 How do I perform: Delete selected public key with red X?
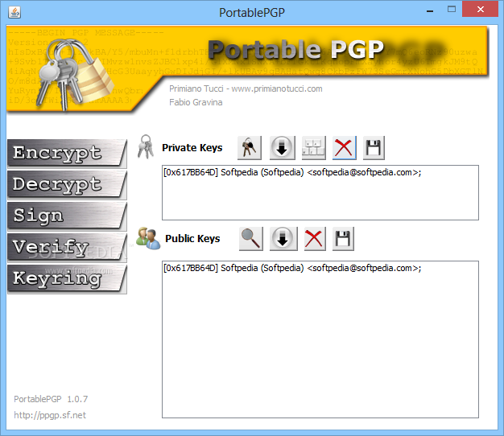314,239
